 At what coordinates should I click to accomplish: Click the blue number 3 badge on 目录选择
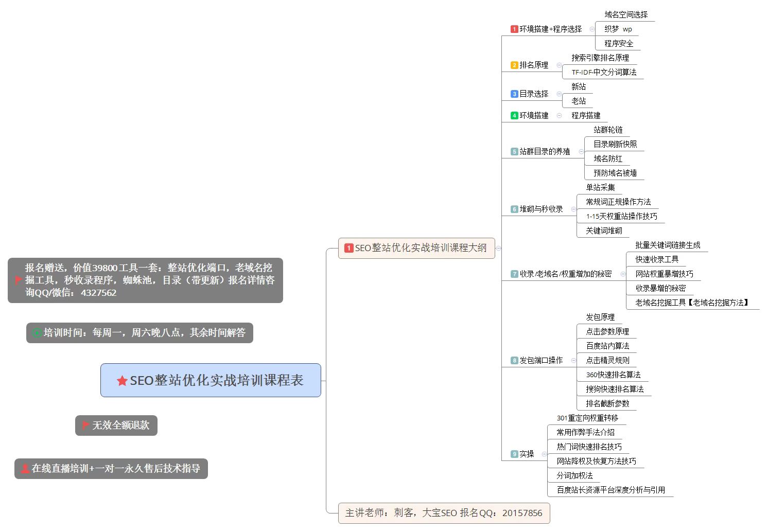[x=514, y=94]
